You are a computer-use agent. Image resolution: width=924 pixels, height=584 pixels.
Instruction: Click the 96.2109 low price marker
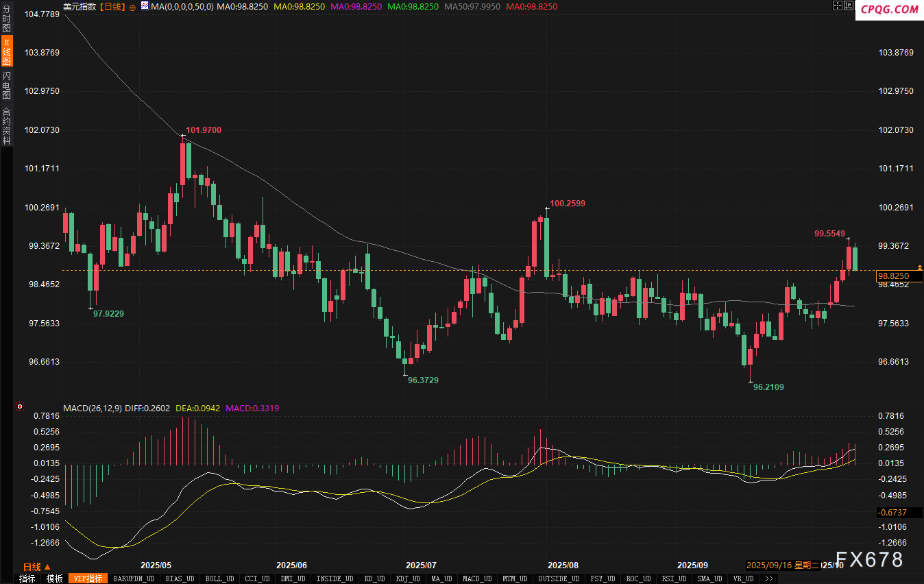tap(768, 387)
